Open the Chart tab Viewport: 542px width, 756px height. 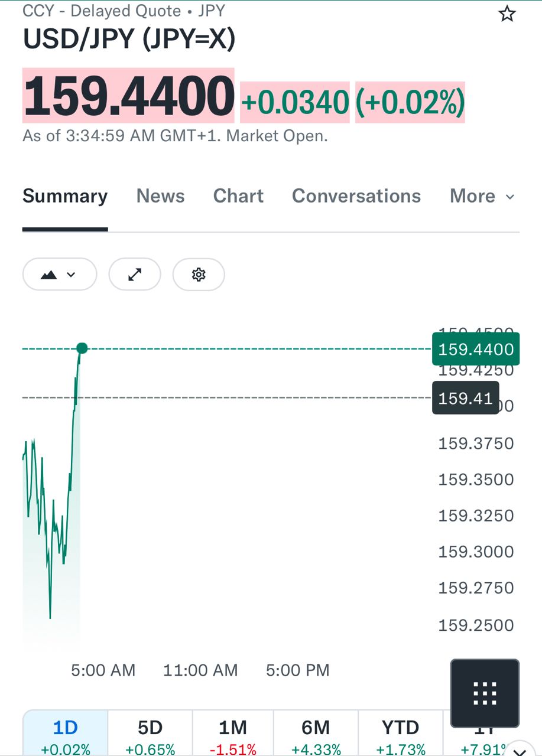[x=238, y=196]
